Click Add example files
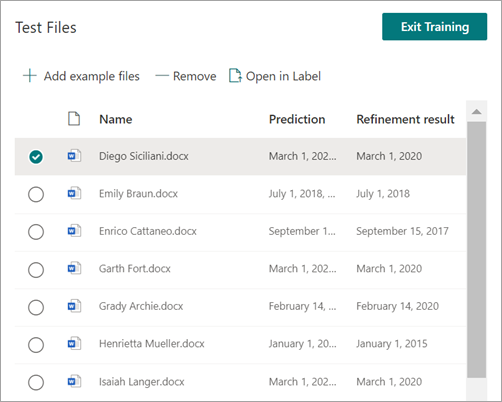Image resolution: width=502 pixels, height=402 pixels. [x=81, y=76]
